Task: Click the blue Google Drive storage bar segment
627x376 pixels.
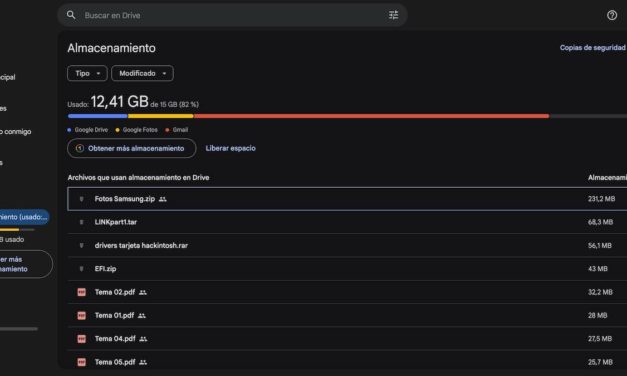Action: click(x=98, y=116)
